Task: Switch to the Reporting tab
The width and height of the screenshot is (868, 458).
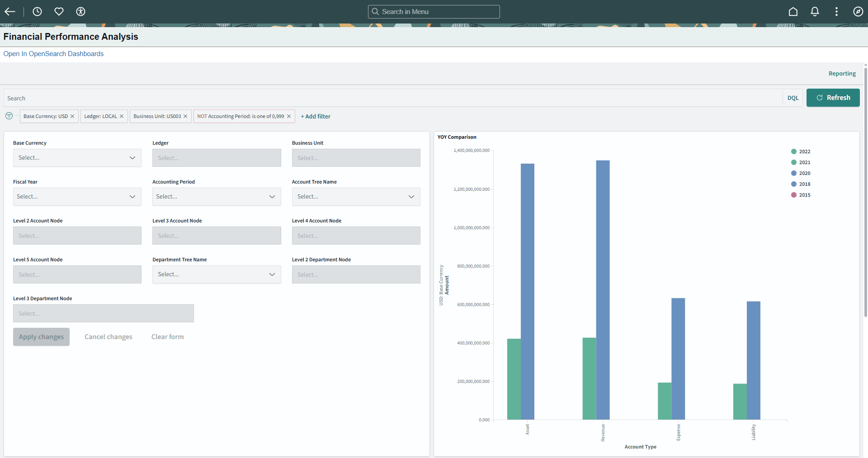Action: tap(842, 73)
